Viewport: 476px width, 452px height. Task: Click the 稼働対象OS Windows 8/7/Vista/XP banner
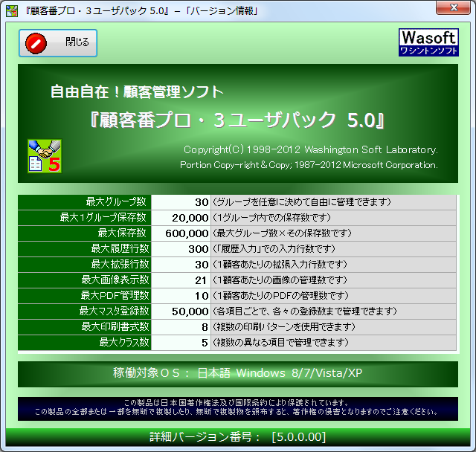238,373
